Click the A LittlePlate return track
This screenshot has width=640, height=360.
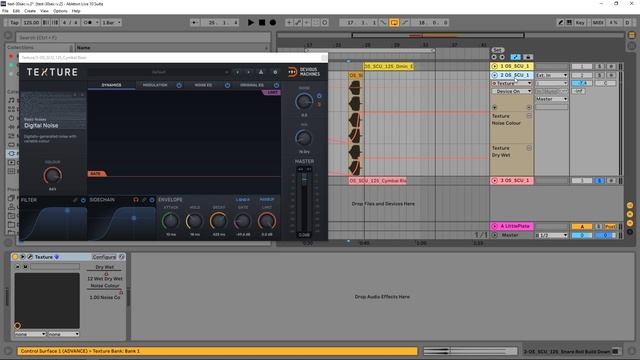[x=512, y=226]
